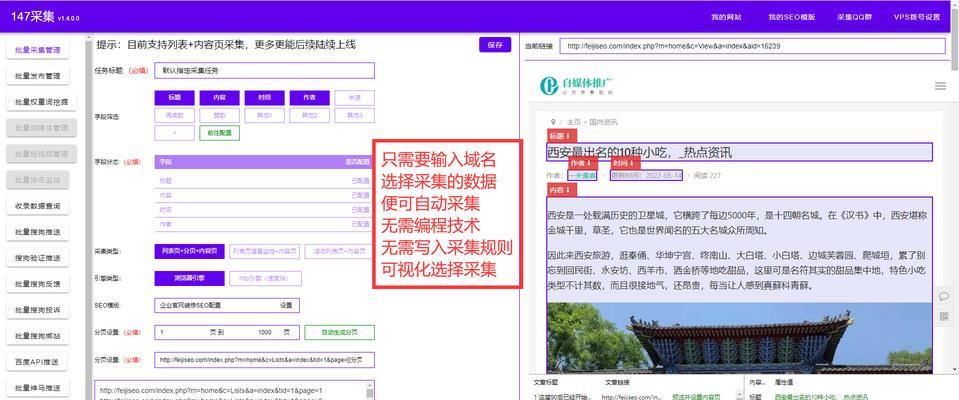The height and width of the screenshot is (400, 959).
Task: Toggle the 来源 field filter
Action: point(354,98)
